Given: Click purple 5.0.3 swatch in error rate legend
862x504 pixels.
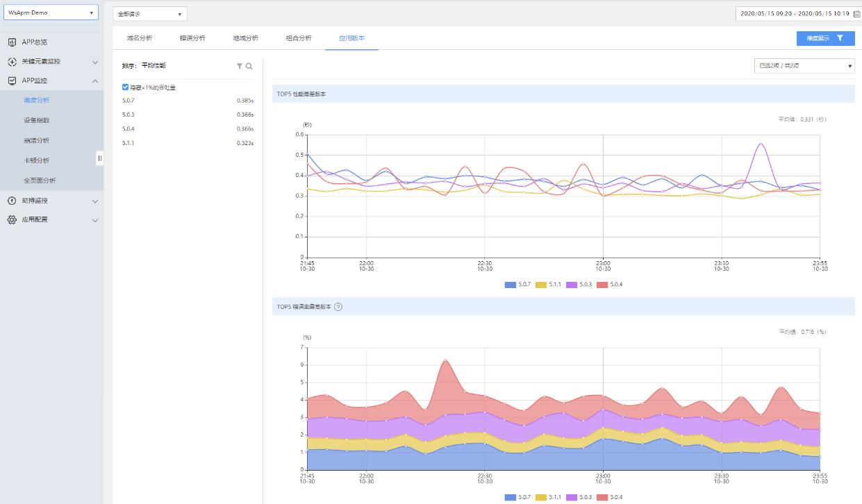Looking at the screenshot, I should 572,497.
